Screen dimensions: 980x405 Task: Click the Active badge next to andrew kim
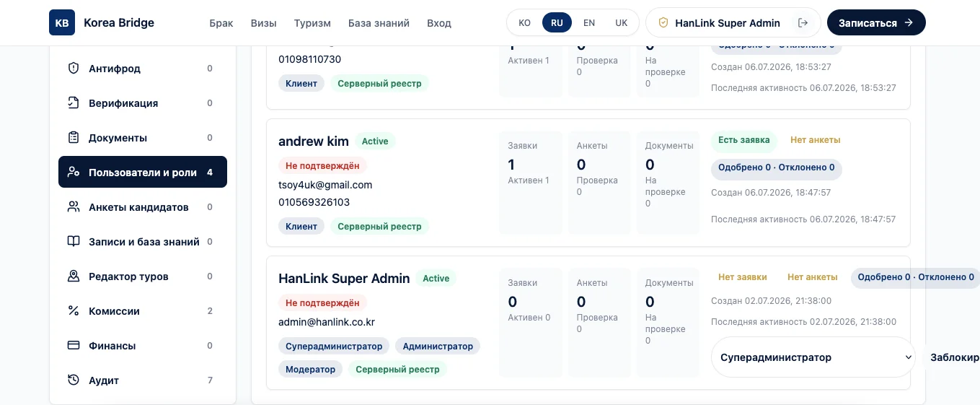click(x=375, y=141)
